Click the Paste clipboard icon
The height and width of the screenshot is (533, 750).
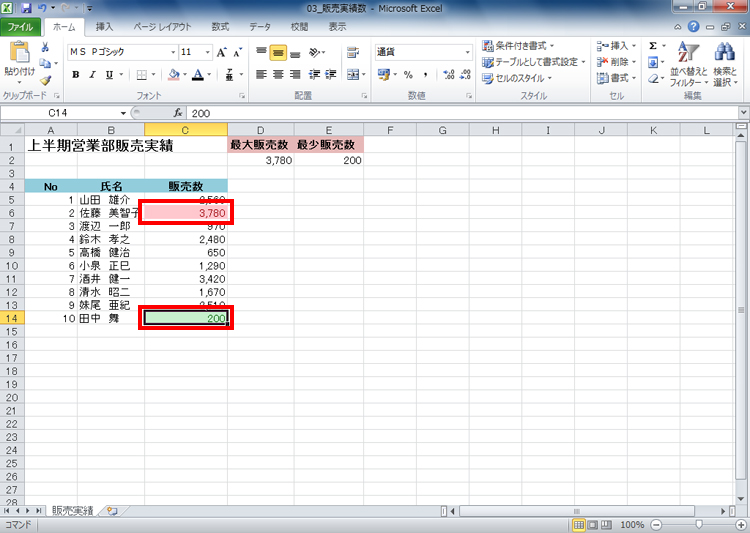click(20, 52)
